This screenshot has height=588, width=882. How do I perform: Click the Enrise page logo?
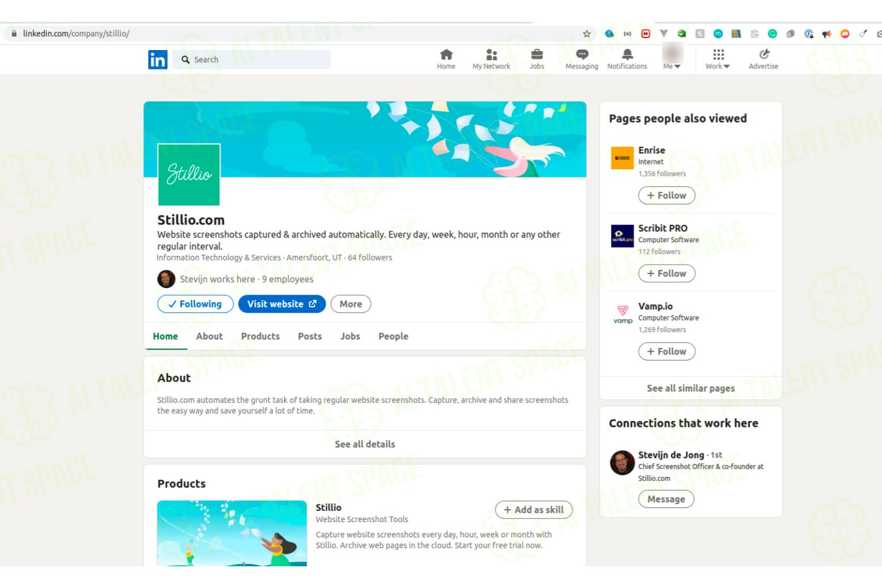(622, 158)
